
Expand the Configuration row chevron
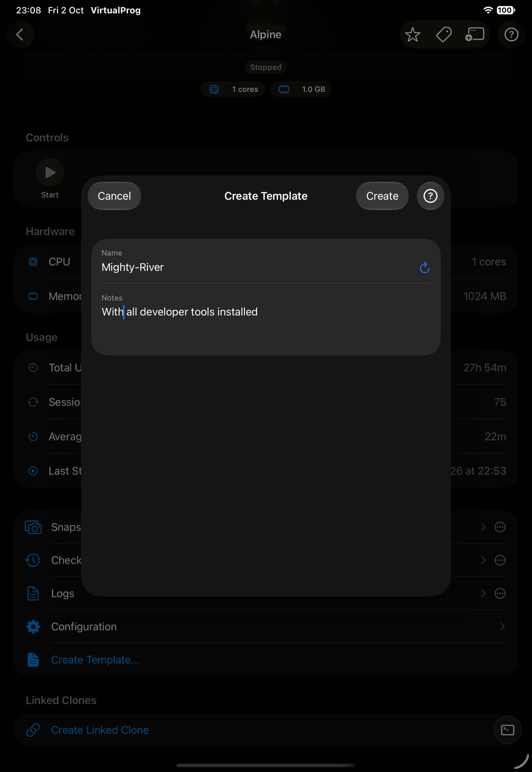[502, 626]
